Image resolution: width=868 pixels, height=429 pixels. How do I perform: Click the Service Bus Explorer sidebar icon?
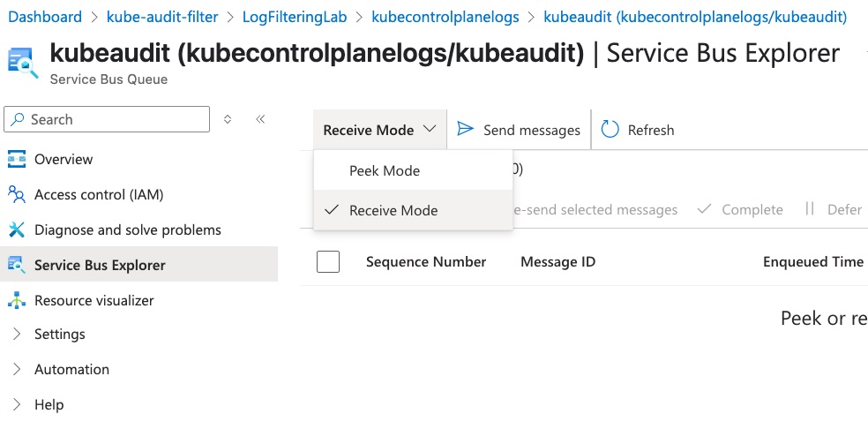[17, 265]
